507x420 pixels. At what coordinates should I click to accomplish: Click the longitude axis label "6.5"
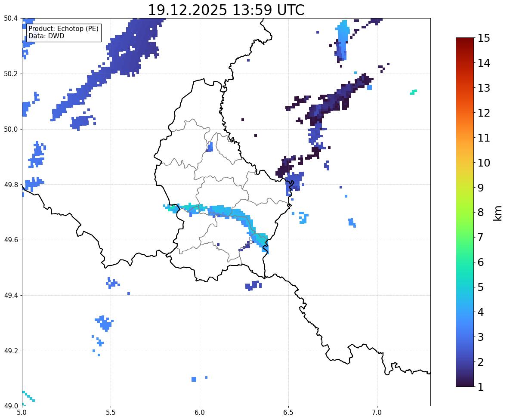pos(288,413)
